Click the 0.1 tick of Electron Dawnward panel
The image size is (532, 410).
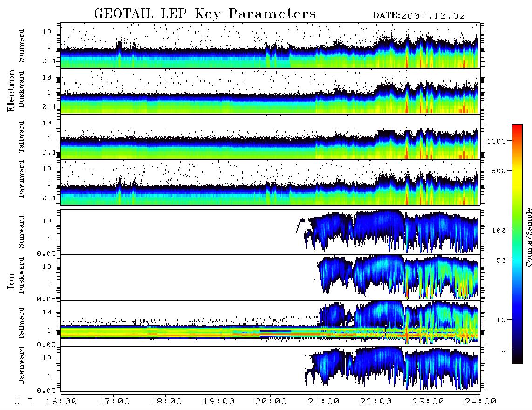49,198
